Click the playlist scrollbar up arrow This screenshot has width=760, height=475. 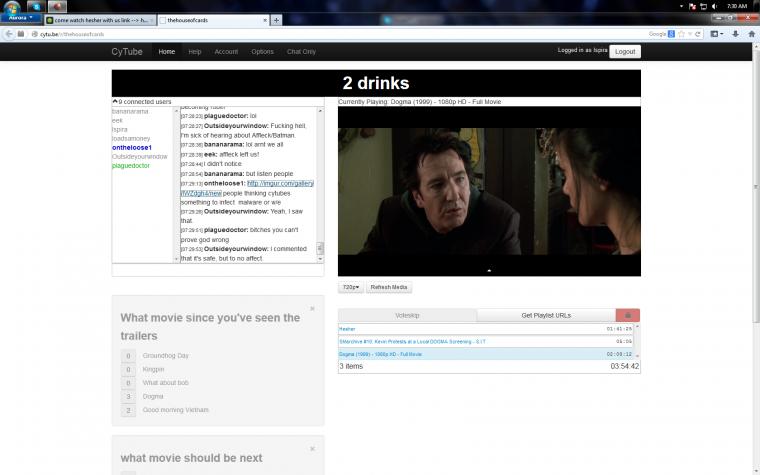[x=637, y=327]
